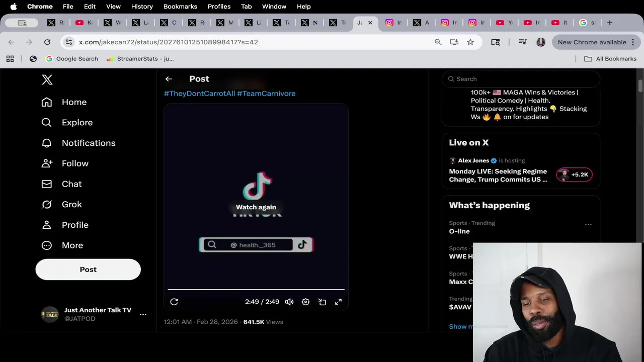Click Watch again on the video
Screen dimensions: 644x362
click(256, 207)
